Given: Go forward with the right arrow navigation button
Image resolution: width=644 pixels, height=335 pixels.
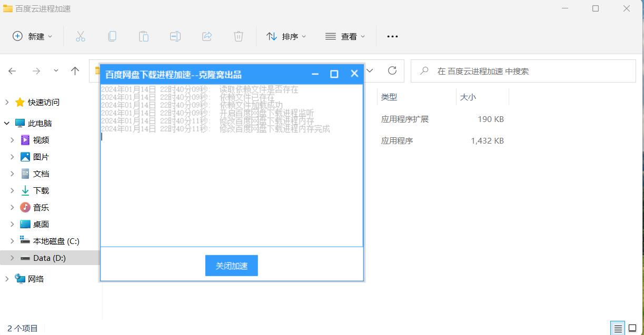Looking at the screenshot, I should point(36,71).
